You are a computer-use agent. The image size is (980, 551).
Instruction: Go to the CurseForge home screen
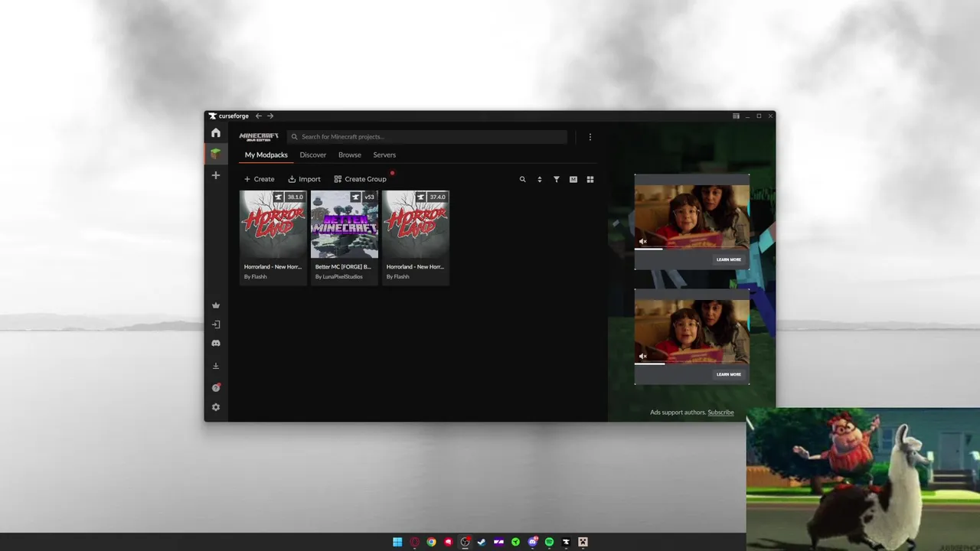216,133
